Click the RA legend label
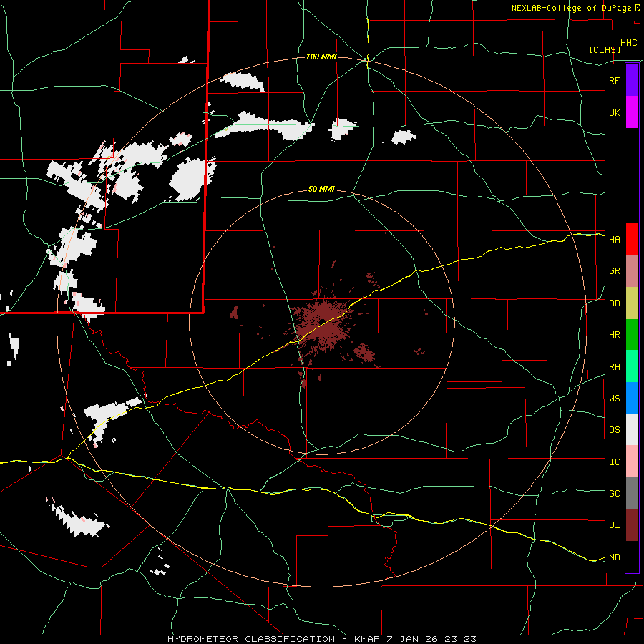The width and height of the screenshot is (644, 644). coord(614,367)
